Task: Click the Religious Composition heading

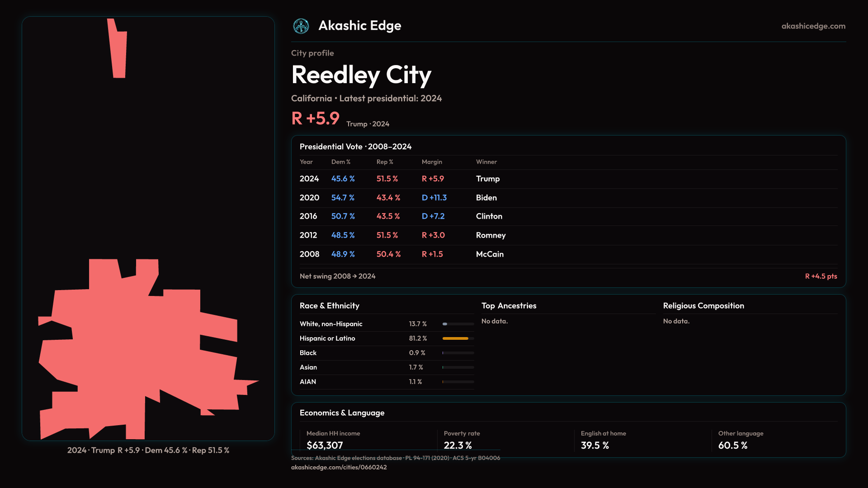Action: click(x=703, y=306)
